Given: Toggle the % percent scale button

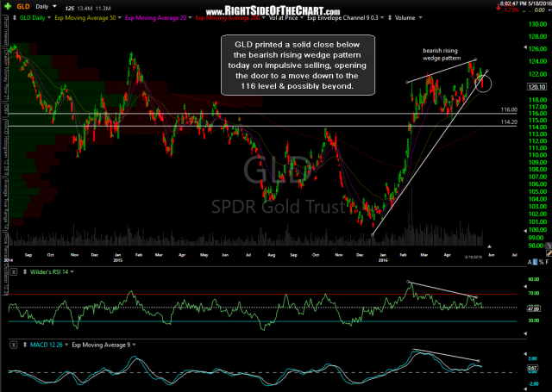Looking at the screenshot, I should coord(541,262).
